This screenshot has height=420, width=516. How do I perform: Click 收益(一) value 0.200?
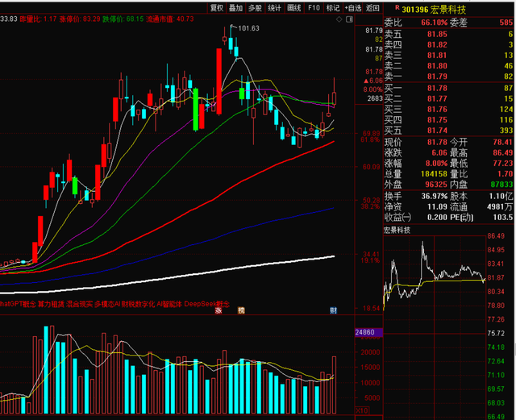(x=437, y=217)
